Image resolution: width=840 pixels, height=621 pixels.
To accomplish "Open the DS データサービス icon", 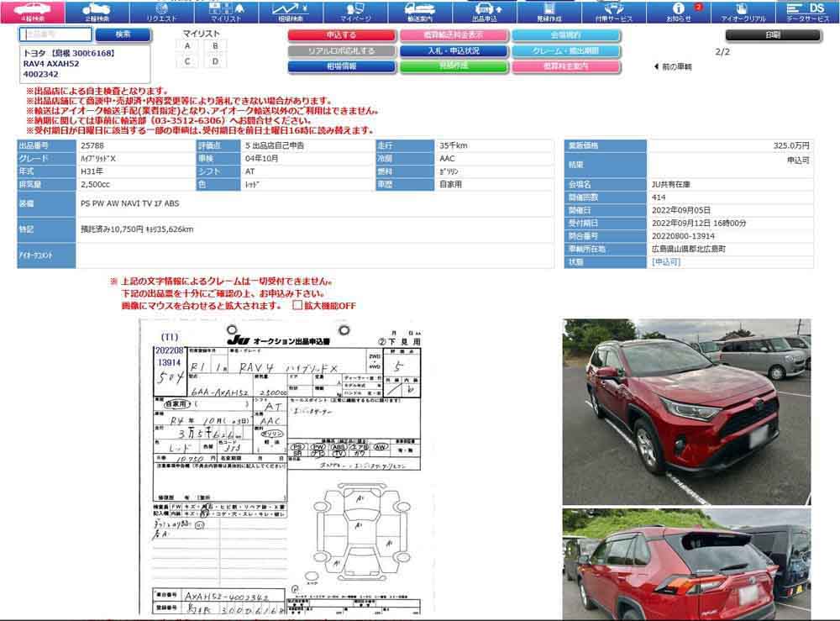I will [808, 12].
